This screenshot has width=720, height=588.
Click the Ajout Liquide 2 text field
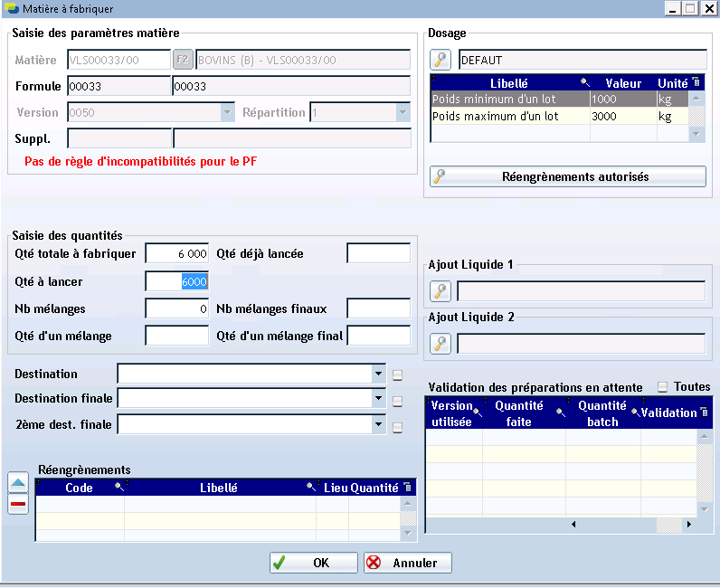pyautogui.click(x=582, y=344)
